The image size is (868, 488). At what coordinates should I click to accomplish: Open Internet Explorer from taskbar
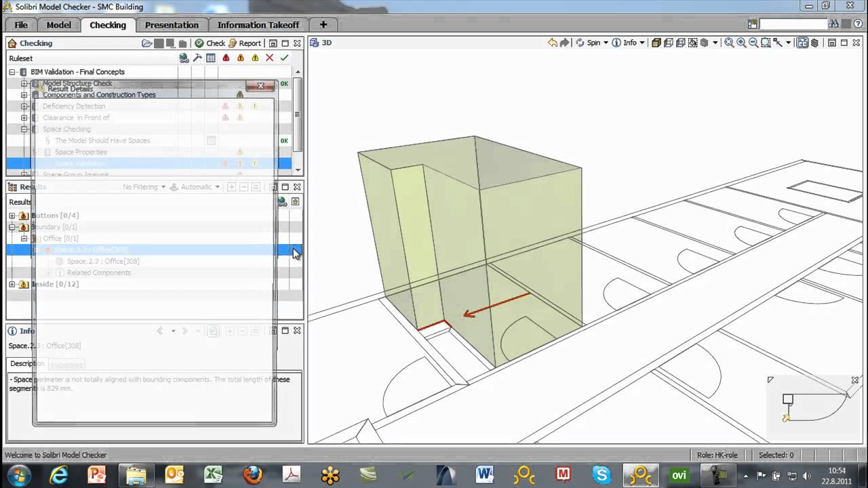point(59,475)
